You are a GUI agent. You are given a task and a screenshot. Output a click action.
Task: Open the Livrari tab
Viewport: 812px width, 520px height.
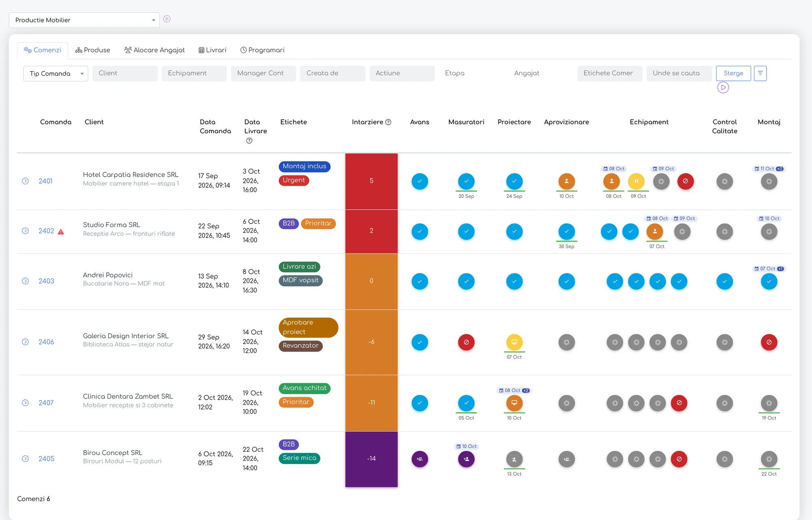point(212,50)
